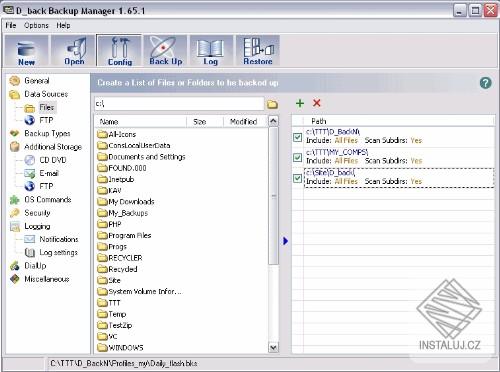
Task: Start Back Up from the toolbar
Action: click(165, 50)
